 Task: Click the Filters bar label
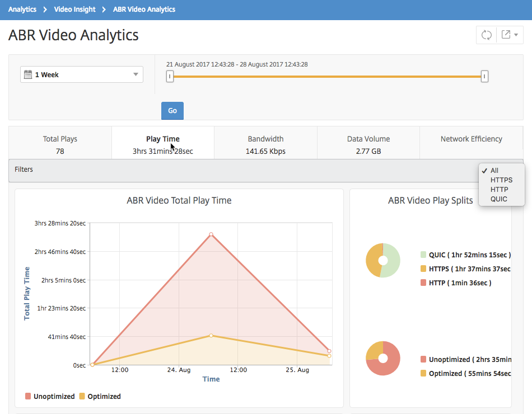tap(24, 169)
